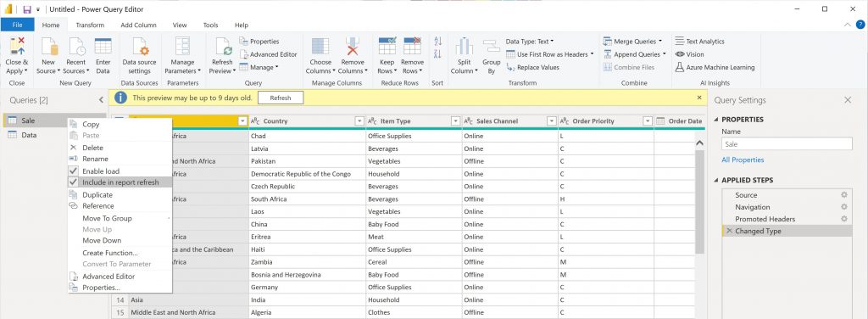Open Source step settings gear
This screenshot has height=319, width=868.
point(843,195)
